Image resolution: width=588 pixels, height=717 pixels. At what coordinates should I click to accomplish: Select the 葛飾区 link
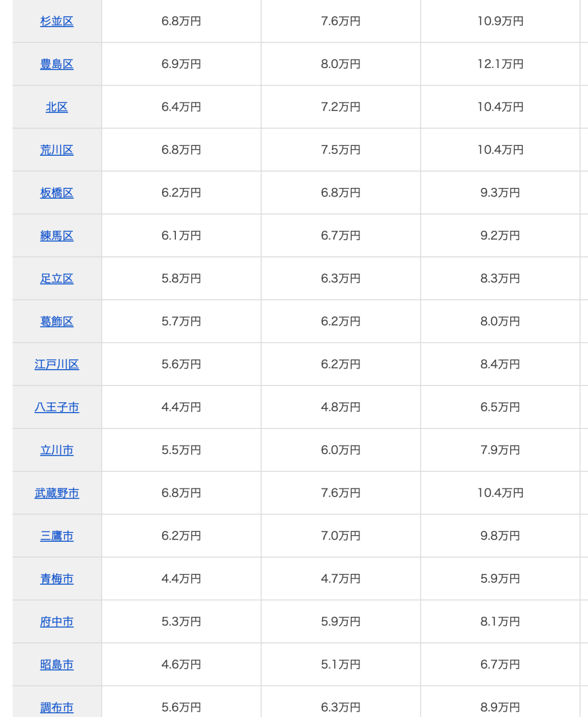pos(57,322)
